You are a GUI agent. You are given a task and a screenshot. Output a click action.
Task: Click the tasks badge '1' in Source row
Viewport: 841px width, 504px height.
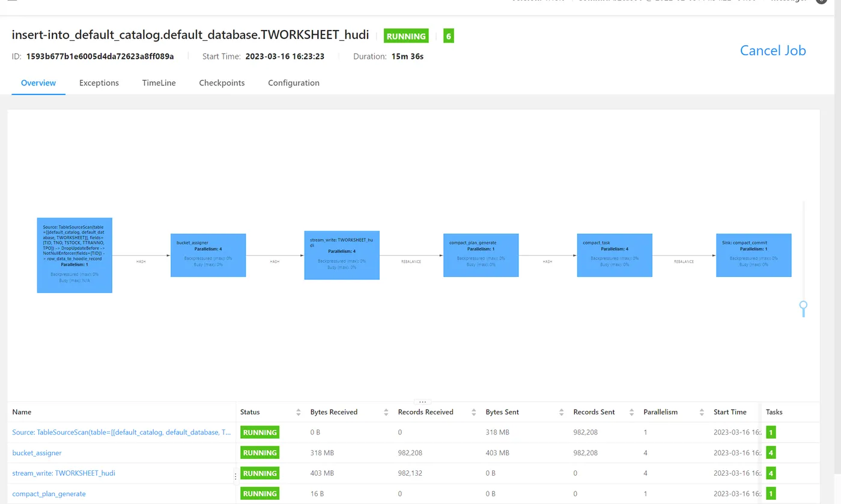pos(771,433)
